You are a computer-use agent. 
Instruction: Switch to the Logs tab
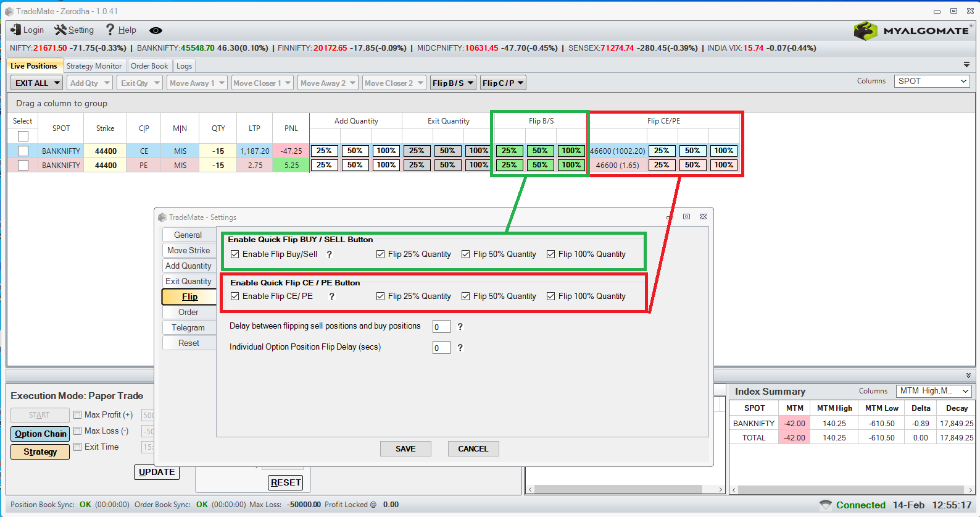[x=185, y=66]
